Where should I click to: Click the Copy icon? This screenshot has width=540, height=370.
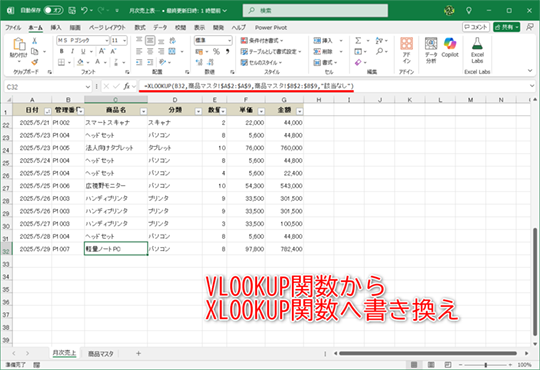tap(34, 51)
